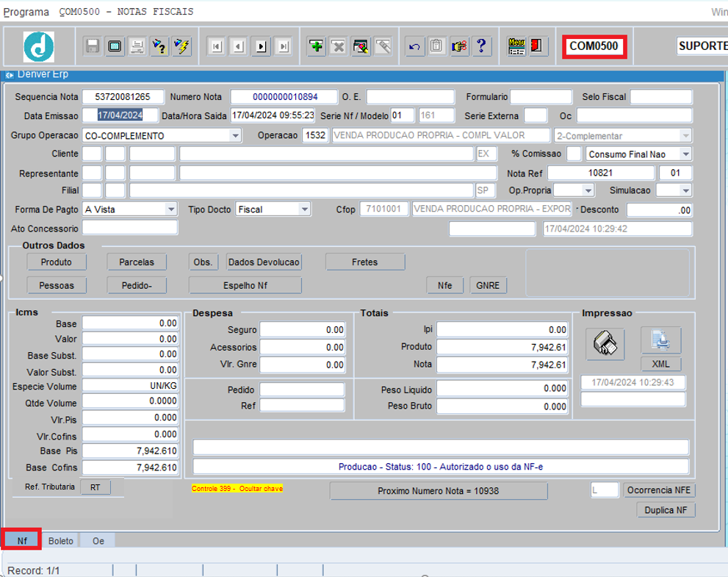Open the Forma De Pagto dropdown
Screen dimensions: 728x577
tap(171, 209)
